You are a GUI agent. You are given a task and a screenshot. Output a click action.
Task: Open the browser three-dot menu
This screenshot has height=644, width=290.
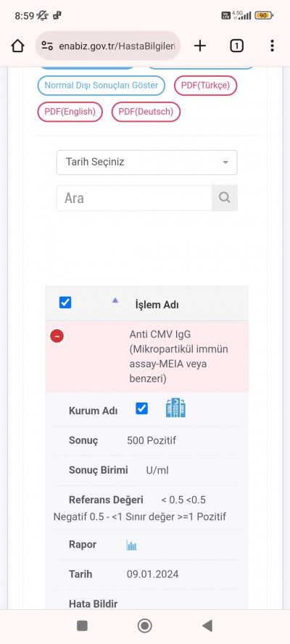(272, 46)
